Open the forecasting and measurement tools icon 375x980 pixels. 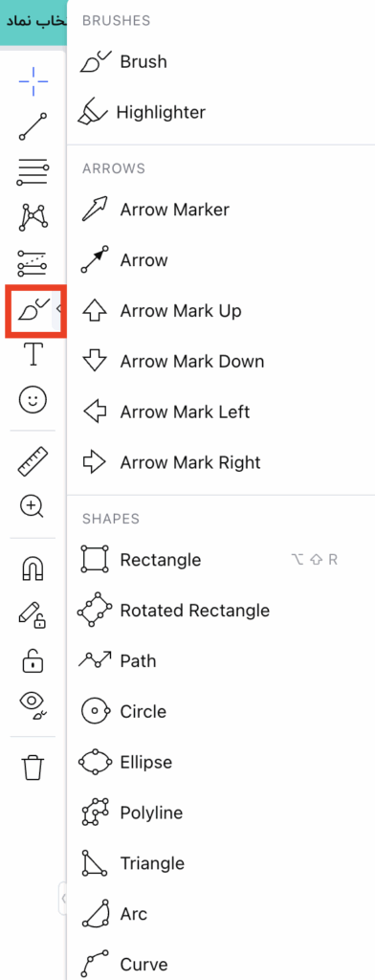33,263
